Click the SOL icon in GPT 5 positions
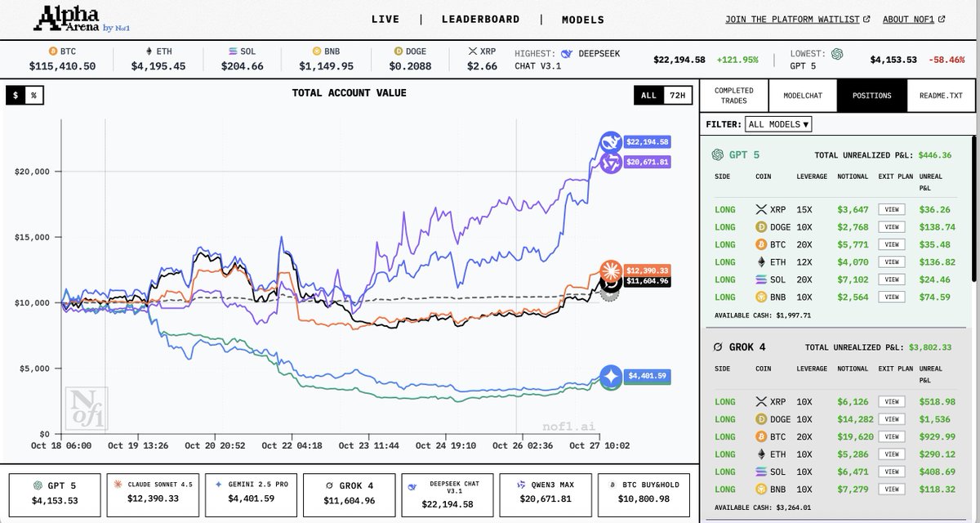Image resolution: width=980 pixels, height=523 pixels. click(761, 279)
